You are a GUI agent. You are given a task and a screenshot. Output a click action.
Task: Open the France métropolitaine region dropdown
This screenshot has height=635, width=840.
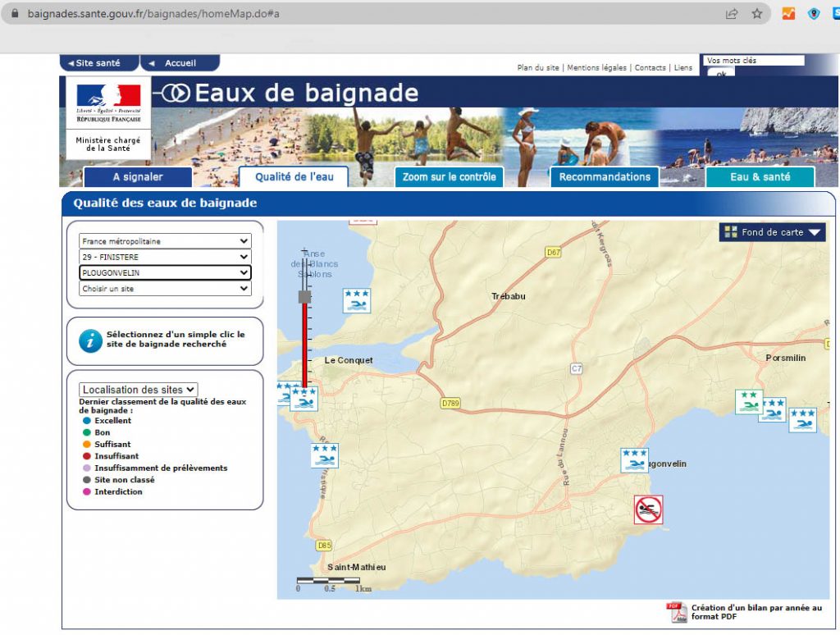tap(165, 241)
